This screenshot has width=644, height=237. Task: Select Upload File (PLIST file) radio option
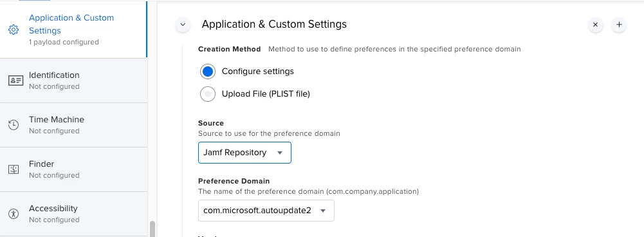[208, 94]
